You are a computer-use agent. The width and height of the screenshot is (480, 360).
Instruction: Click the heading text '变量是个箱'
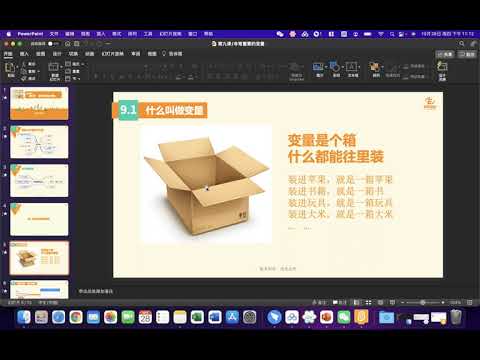pyautogui.click(x=322, y=140)
